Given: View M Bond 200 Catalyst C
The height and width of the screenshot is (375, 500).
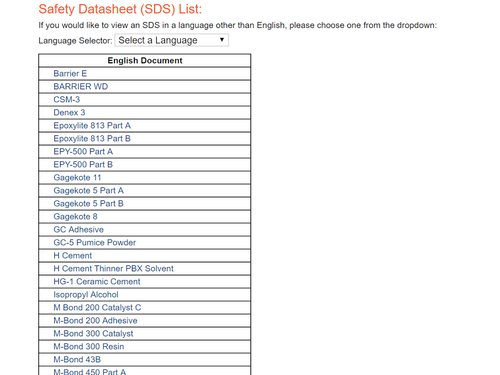Looking at the screenshot, I should [97, 308].
